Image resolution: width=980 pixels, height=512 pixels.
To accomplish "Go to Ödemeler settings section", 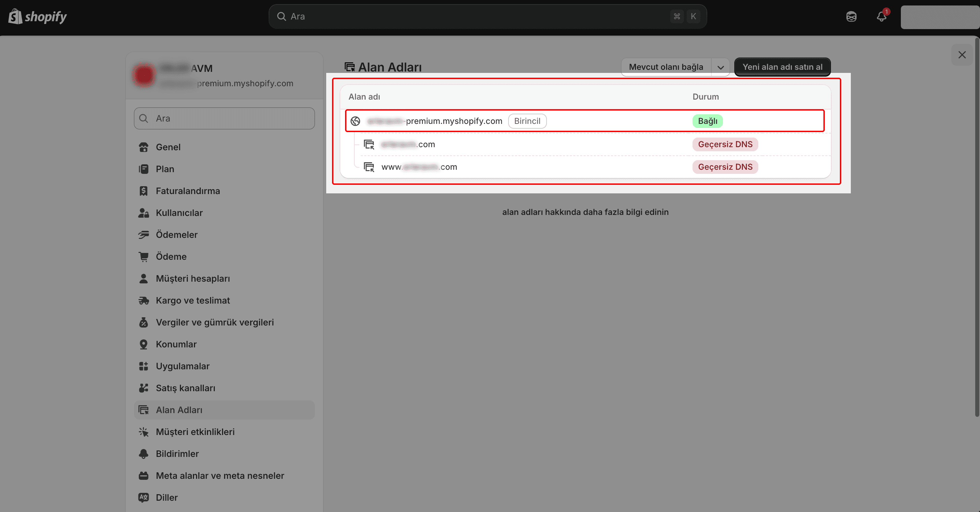I will pyautogui.click(x=176, y=234).
